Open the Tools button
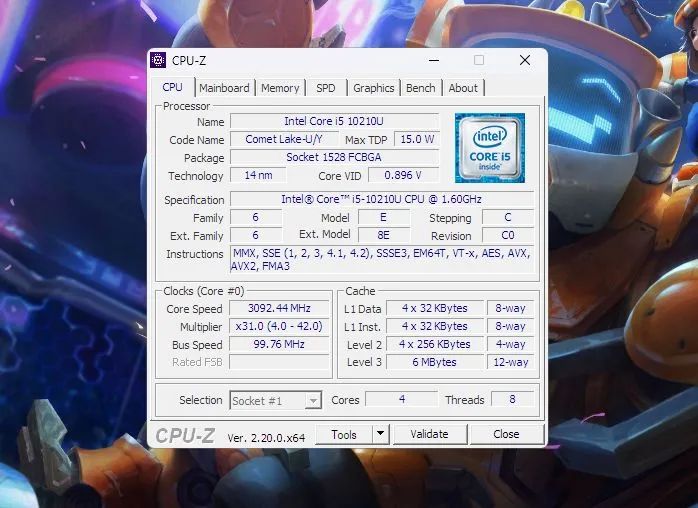The image size is (698, 508). tap(344, 435)
